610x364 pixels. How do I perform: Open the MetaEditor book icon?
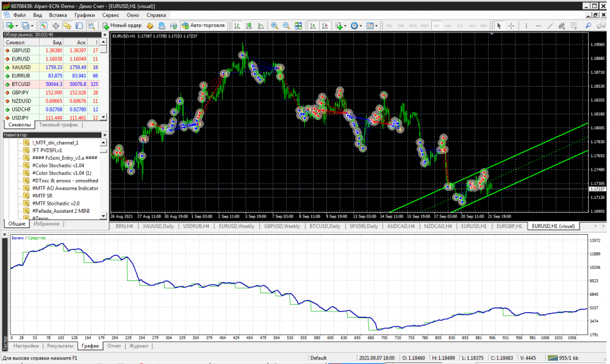tap(150, 26)
